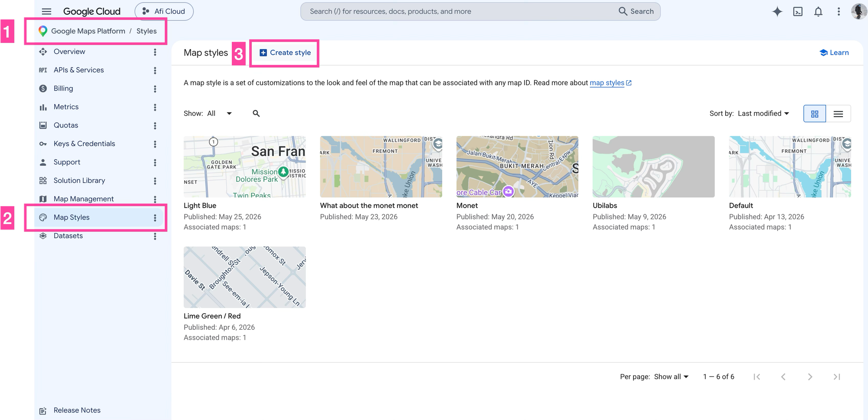The height and width of the screenshot is (420, 868).
Task: Open Datasets from the sidebar
Action: point(68,236)
